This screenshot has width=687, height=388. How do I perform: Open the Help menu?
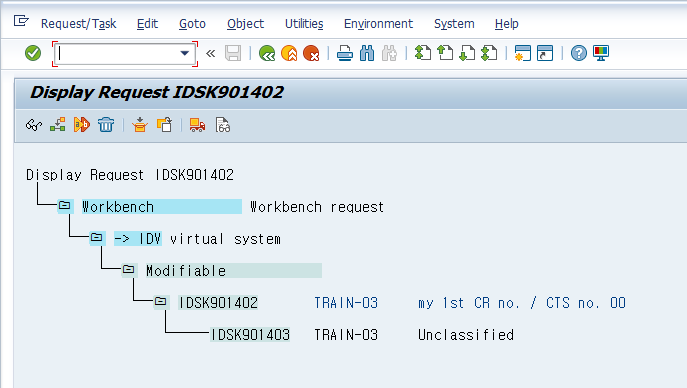click(x=506, y=24)
